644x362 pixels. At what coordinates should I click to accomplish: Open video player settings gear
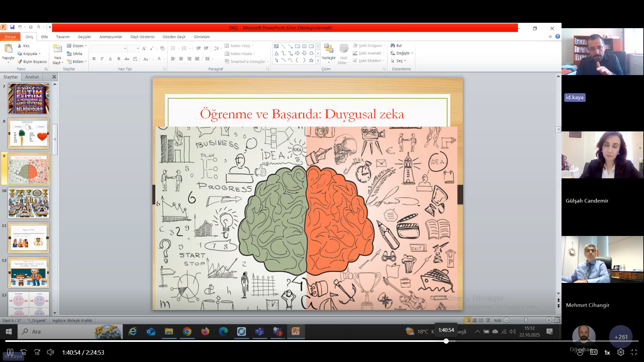point(621,352)
